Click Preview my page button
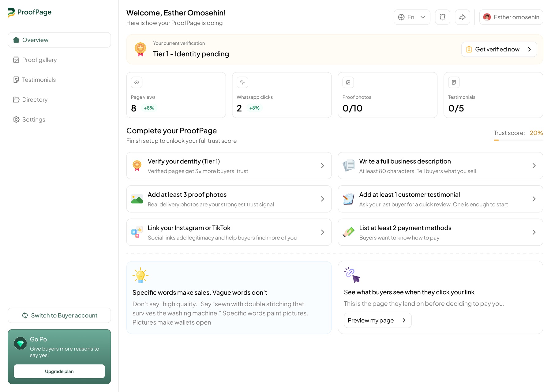 pos(378,320)
